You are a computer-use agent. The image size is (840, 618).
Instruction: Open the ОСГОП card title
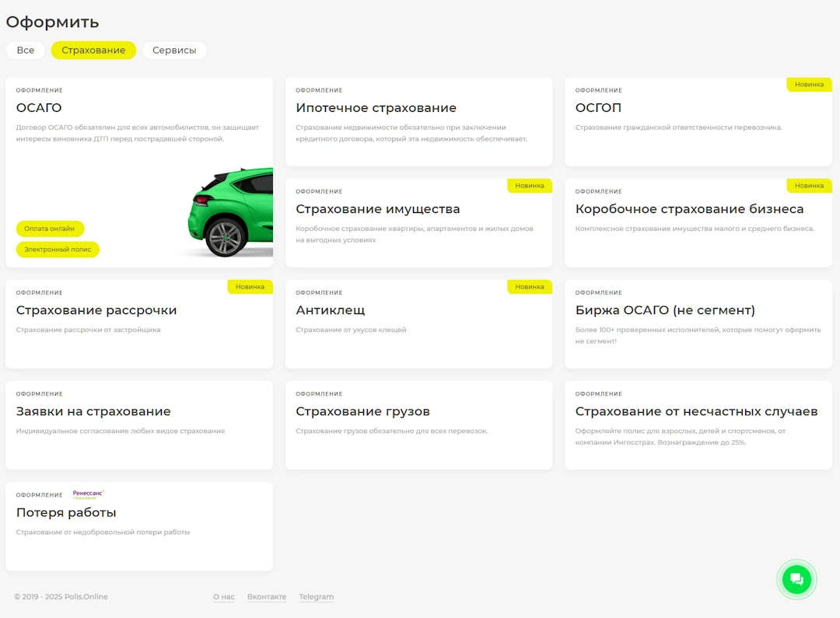598,108
